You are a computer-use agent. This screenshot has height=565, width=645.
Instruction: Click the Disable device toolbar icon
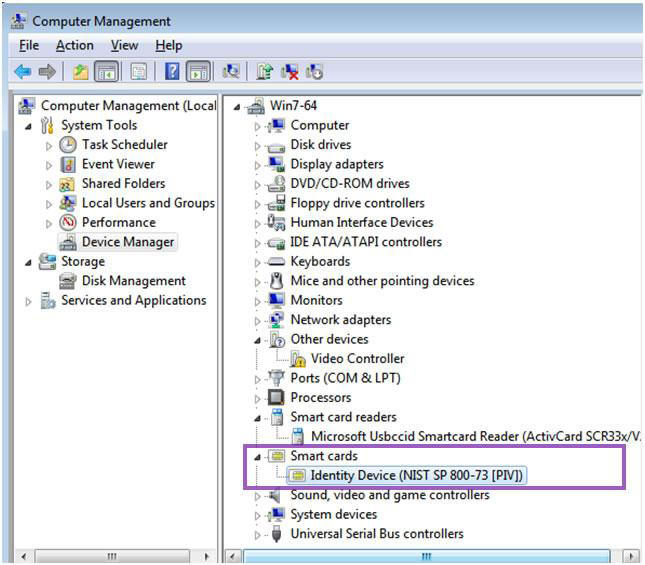point(315,71)
